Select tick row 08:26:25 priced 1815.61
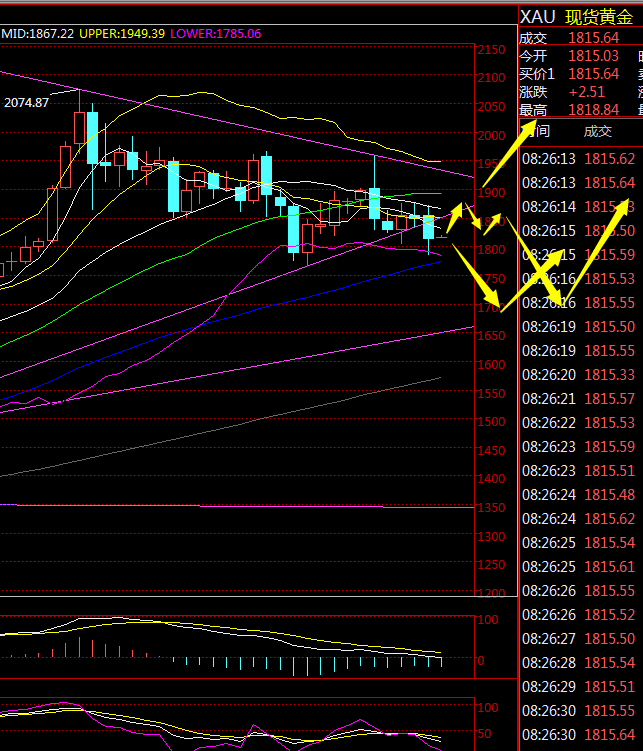Screen dimensions: 643x751 (x=579, y=567)
